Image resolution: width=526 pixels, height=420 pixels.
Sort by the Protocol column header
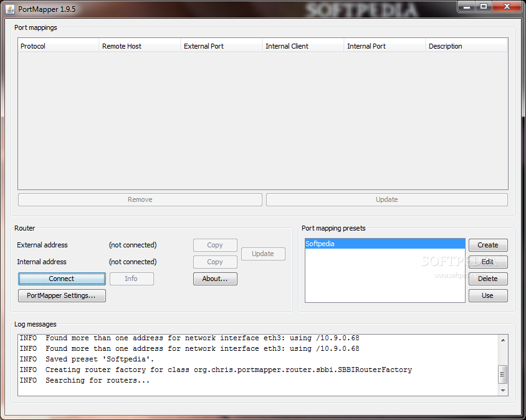point(59,46)
